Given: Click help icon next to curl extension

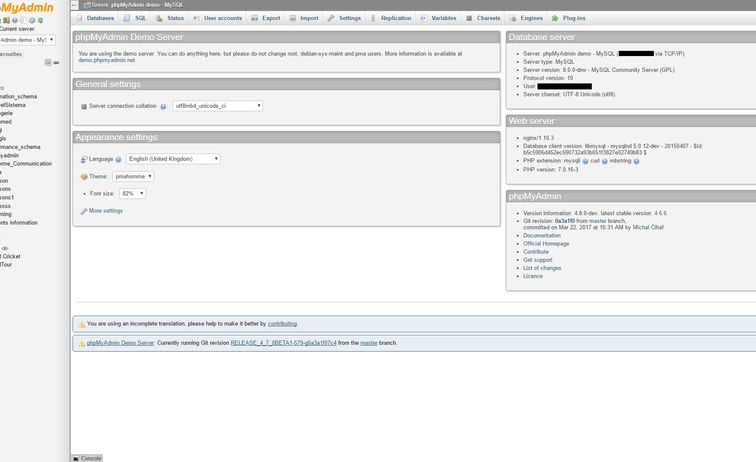Looking at the screenshot, I should point(605,162).
